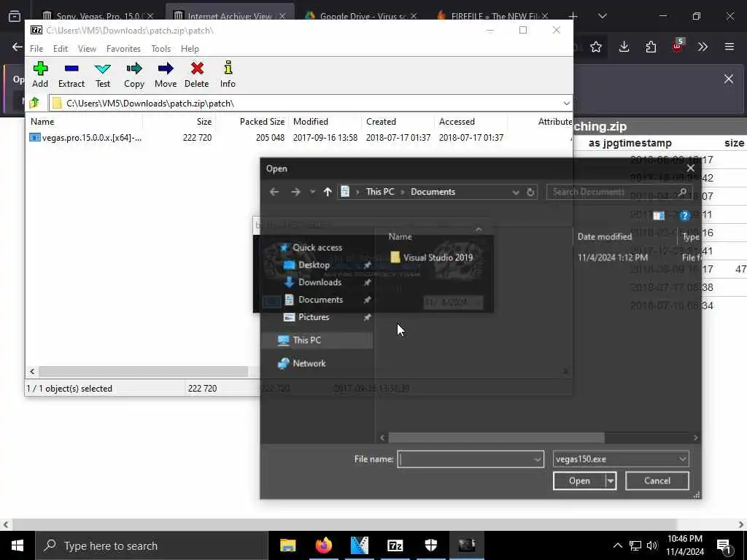Switch to the FIREFILE browser tab

[x=493, y=16]
